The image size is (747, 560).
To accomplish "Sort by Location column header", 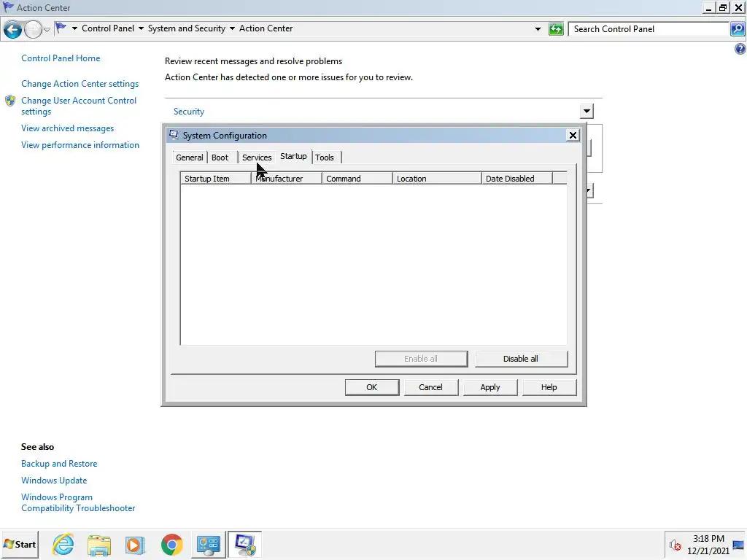I will 437,179.
